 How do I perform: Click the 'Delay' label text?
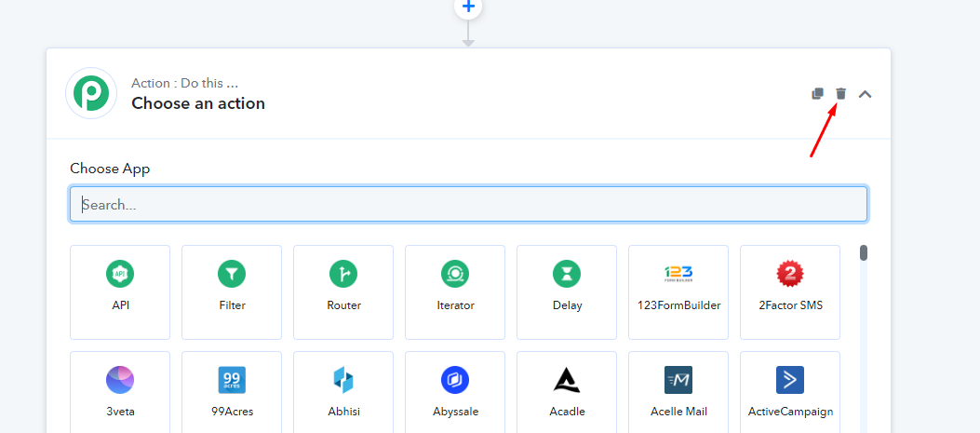click(x=568, y=306)
